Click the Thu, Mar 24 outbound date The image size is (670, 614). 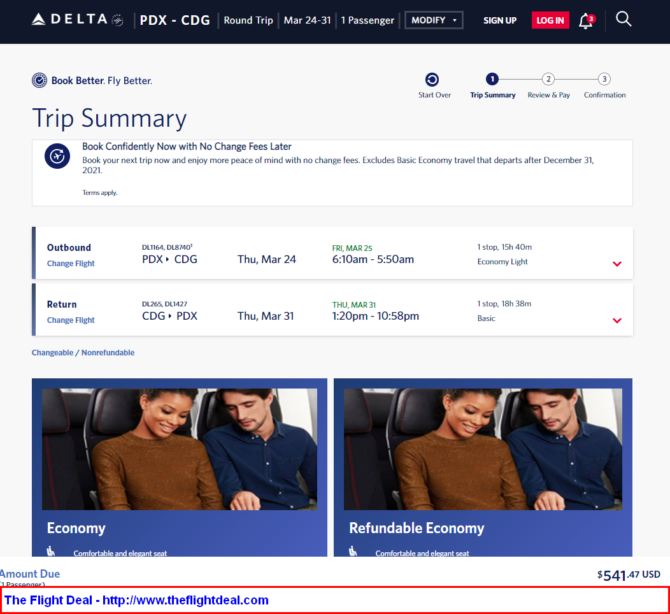(x=267, y=259)
